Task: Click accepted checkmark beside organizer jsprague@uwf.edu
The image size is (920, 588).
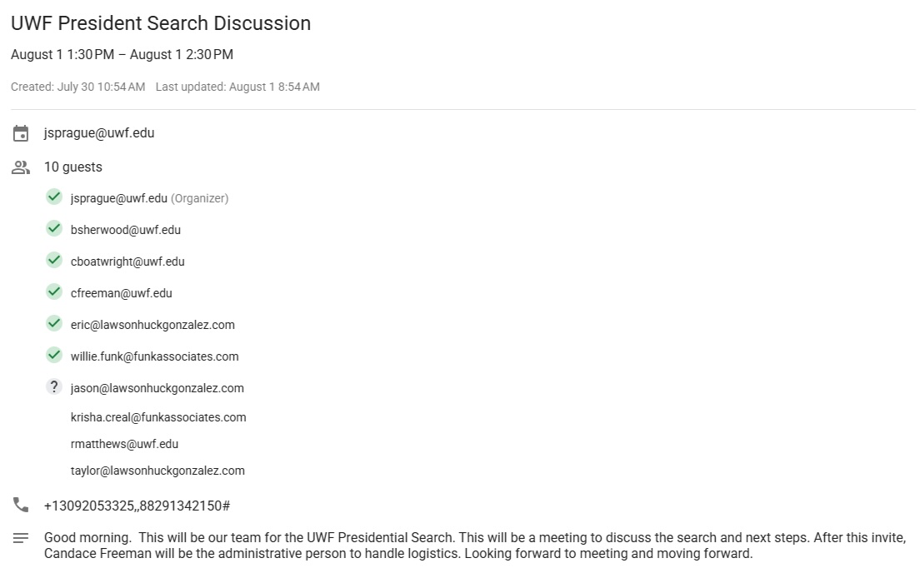Action: pyautogui.click(x=54, y=197)
